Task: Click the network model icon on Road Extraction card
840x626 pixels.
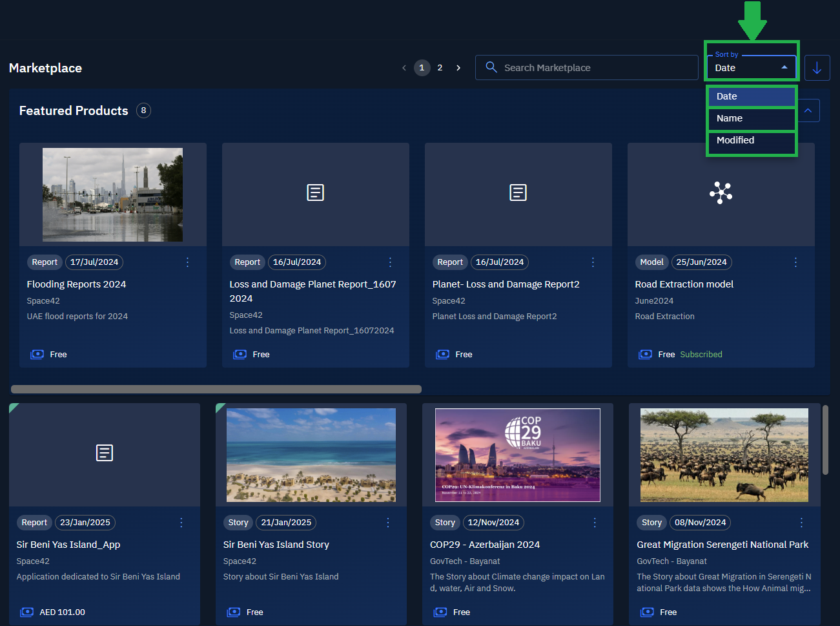Action: (x=721, y=193)
